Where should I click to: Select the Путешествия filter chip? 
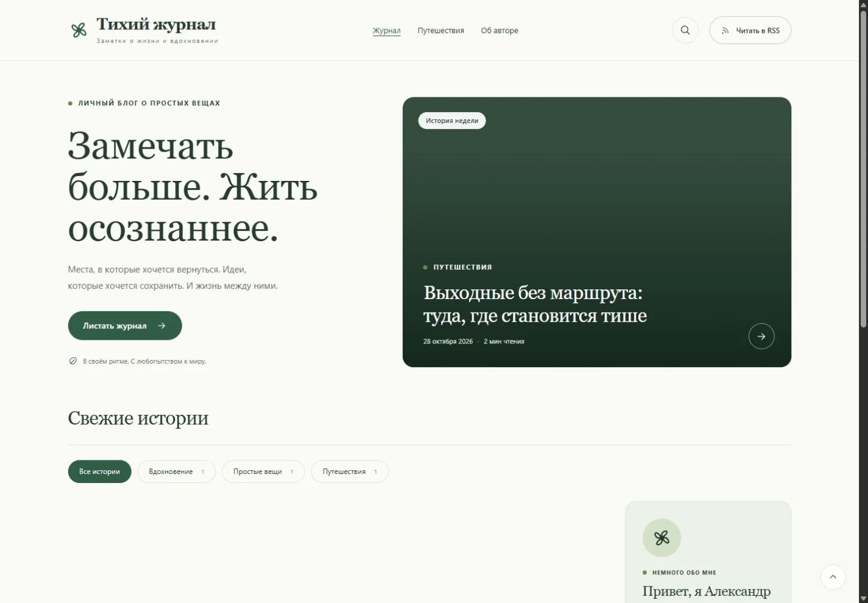[350, 471]
